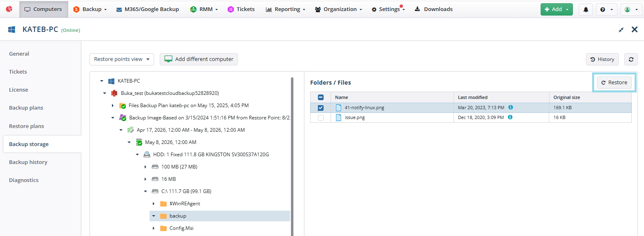Select the General sidebar tab
The image size is (644, 236).
pos(19,54)
